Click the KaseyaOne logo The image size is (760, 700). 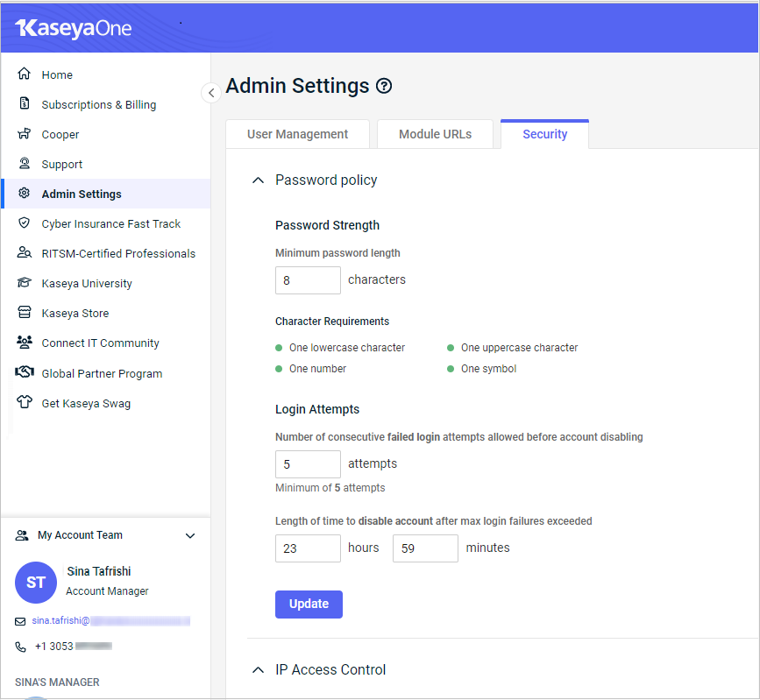(73, 29)
